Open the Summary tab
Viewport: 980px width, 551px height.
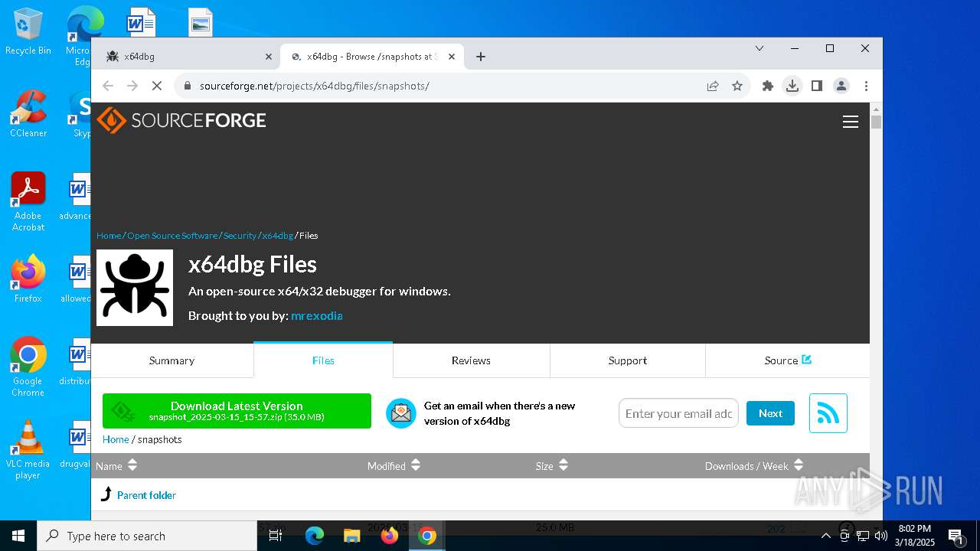pyautogui.click(x=171, y=360)
